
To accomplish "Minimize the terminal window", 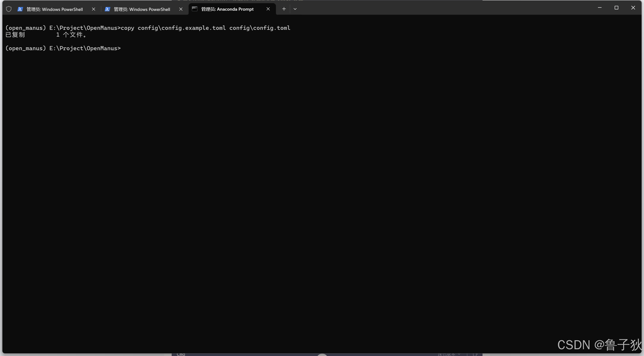I will [599, 8].
